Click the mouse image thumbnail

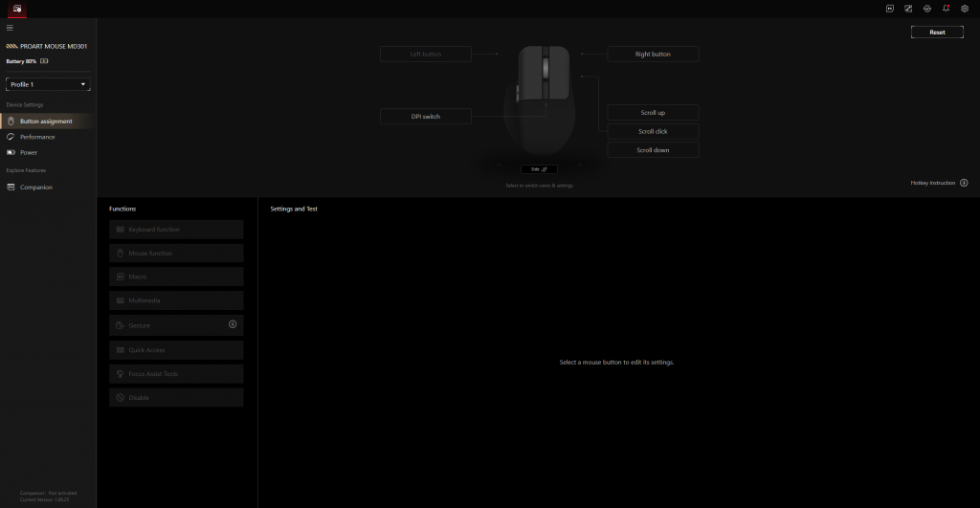(542, 100)
